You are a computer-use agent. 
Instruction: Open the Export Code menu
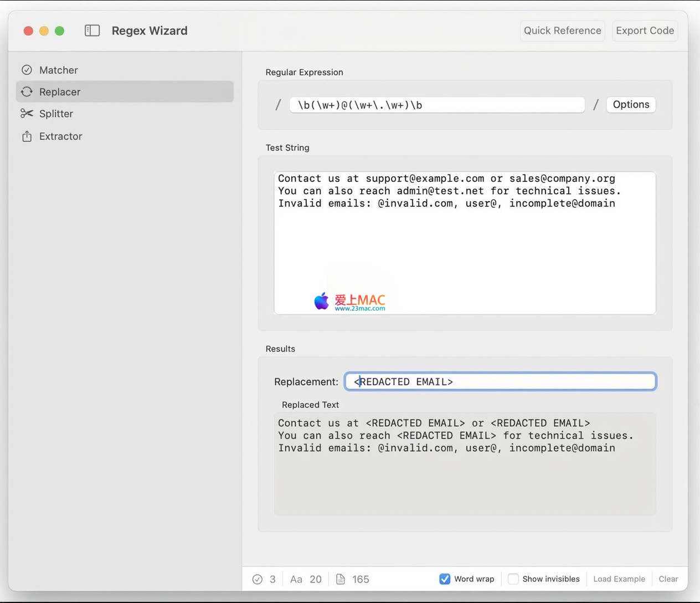pos(645,30)
